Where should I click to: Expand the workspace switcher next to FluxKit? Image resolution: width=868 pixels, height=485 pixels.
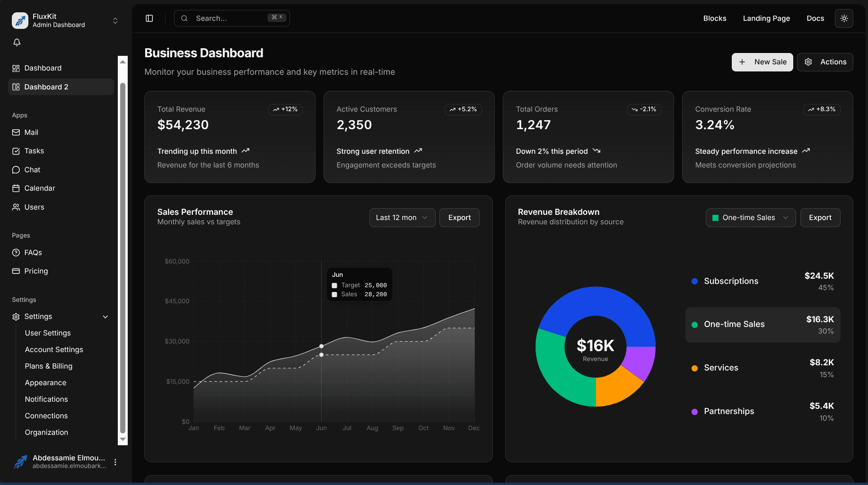coord(115,20)
